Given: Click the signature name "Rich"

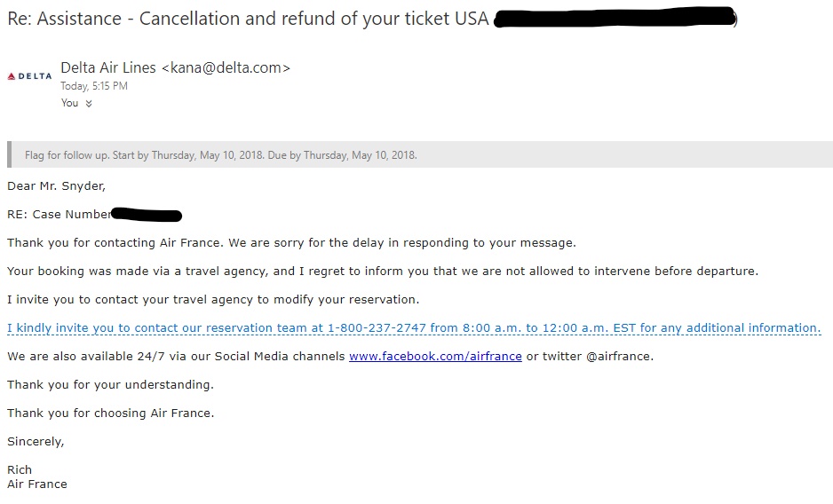Looking at the screenshot, I should [20, 470].
